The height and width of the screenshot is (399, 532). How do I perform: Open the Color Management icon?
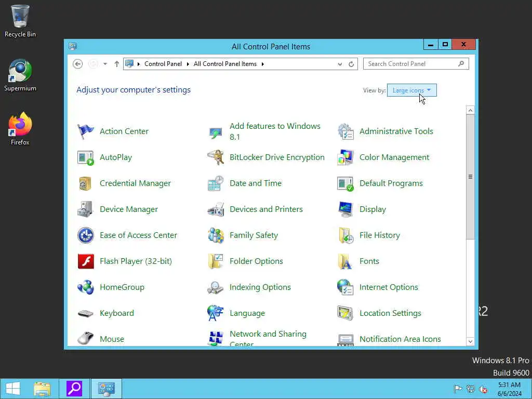click(345, 157)
